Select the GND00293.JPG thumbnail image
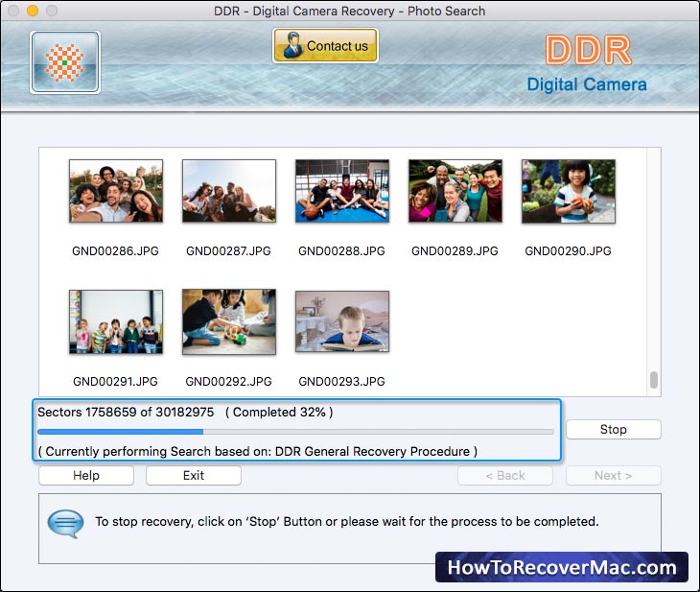700x592 pixels. (342, 321)
